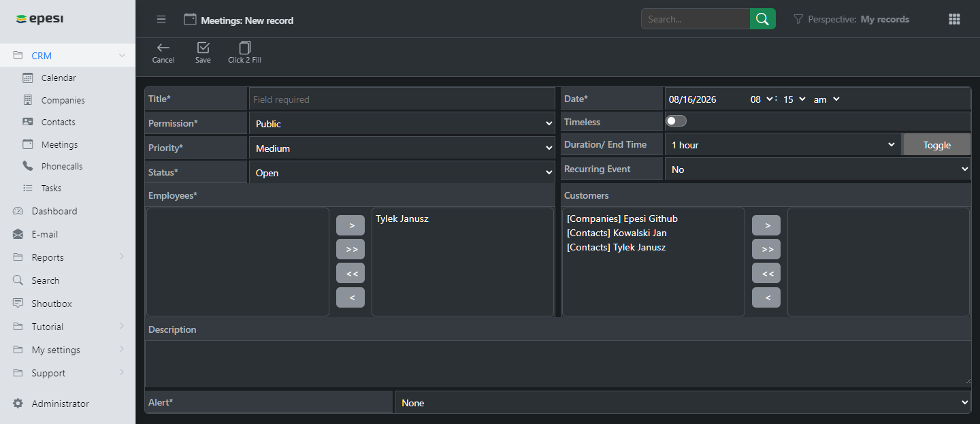Select [Companies] Epesi Github entry
Image resolution: width=980 pixels, height=424 pixels.
(622, 218)
